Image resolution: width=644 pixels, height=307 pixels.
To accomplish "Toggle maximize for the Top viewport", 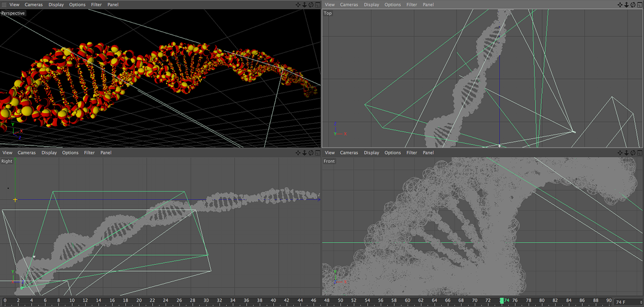I will pos(639,5).
